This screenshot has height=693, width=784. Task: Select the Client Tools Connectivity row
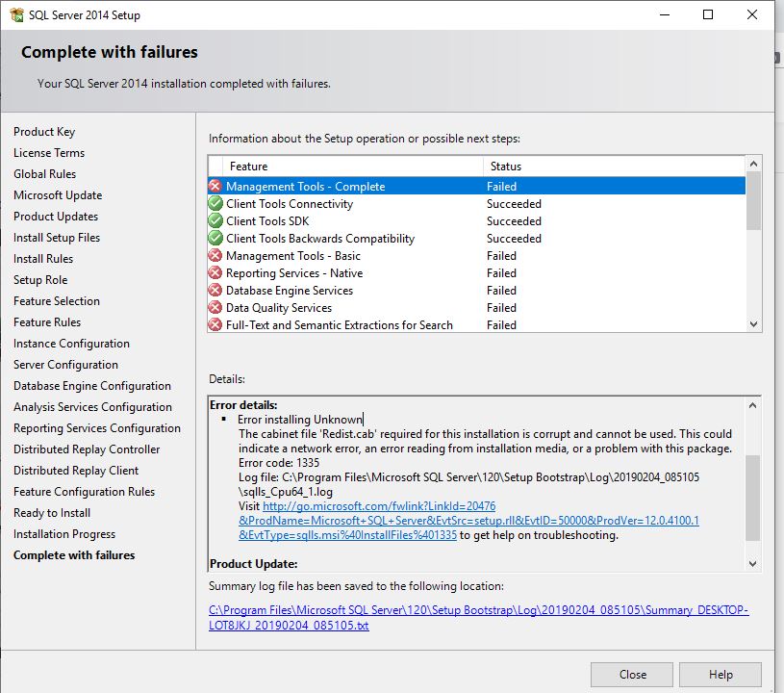pos(476,204)
